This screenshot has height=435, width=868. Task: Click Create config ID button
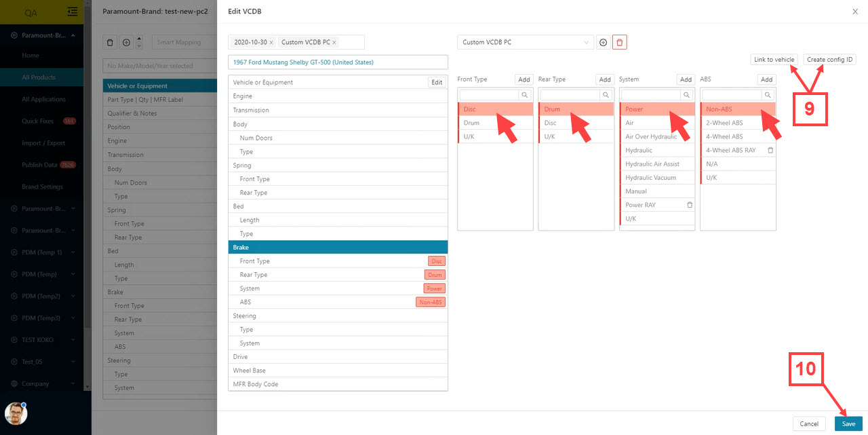pyautogui.click(x=830, y=60)
